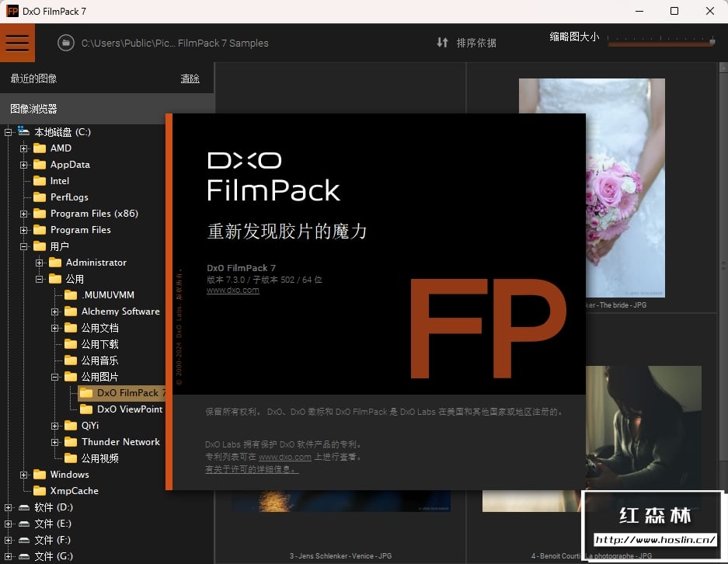
Task: Click the Windows folder icon
Action: (x=40, y=475)
